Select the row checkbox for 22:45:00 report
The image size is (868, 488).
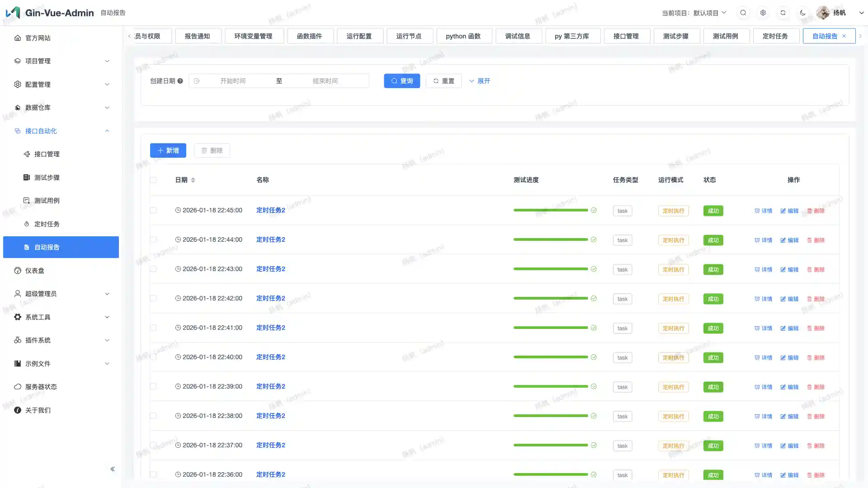(x=153, y=210)
